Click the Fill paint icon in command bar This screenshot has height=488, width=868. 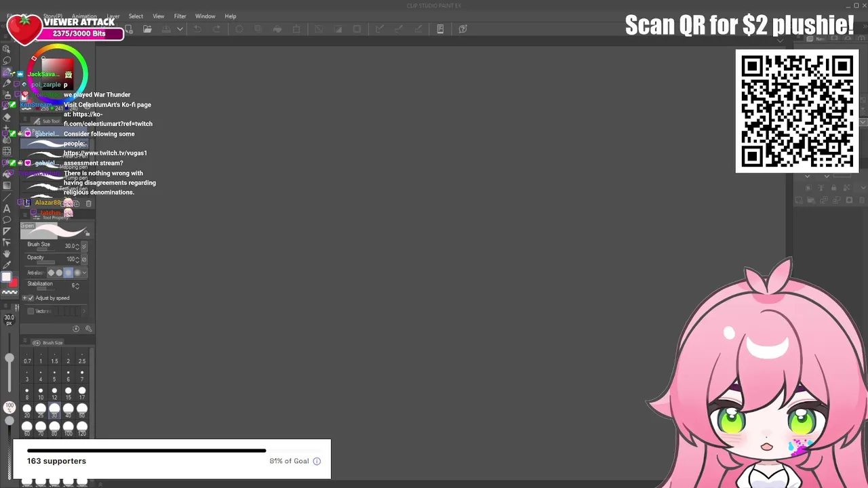click(277, 29)
